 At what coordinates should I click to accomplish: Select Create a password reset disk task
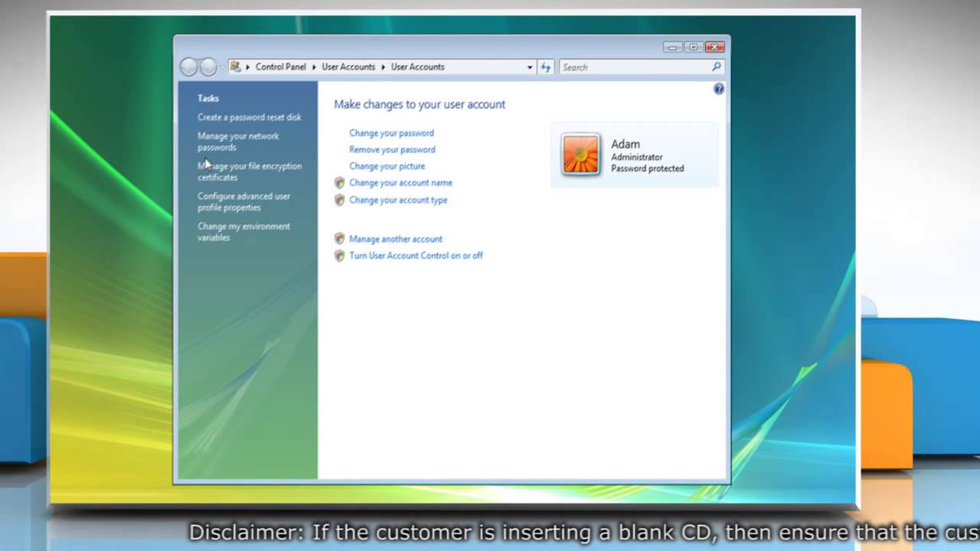point(250,117)
